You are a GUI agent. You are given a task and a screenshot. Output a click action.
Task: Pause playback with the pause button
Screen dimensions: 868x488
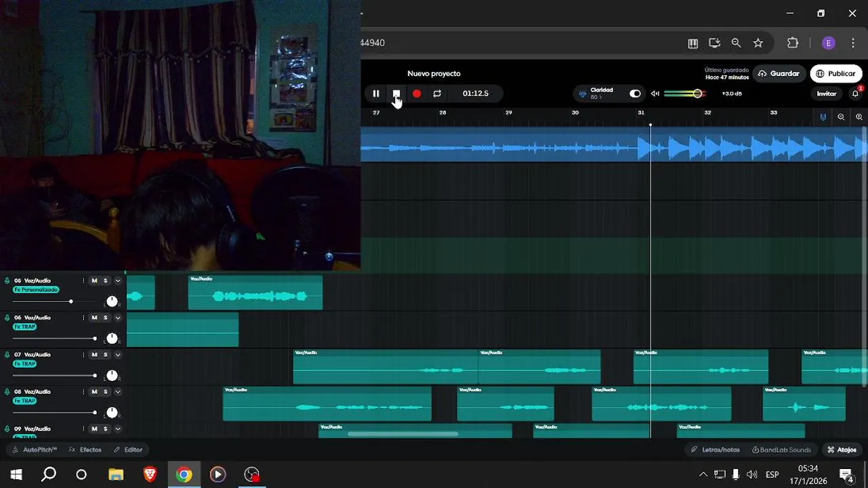coord(376,94)
